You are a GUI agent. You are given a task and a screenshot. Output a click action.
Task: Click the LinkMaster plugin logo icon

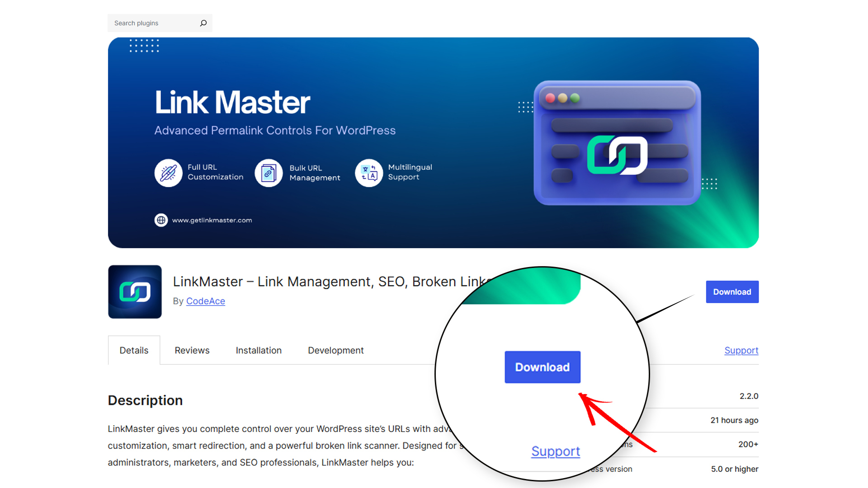point(135,292)
